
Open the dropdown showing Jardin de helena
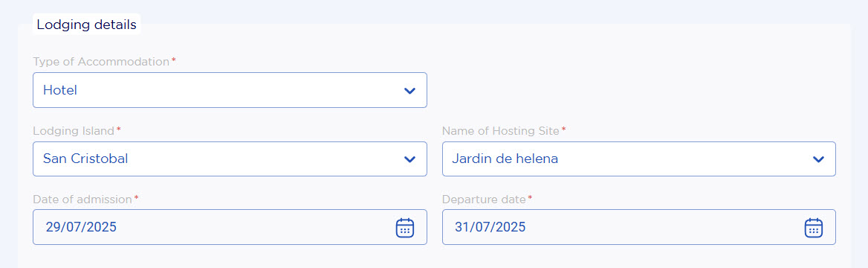(x=639, y=159)
